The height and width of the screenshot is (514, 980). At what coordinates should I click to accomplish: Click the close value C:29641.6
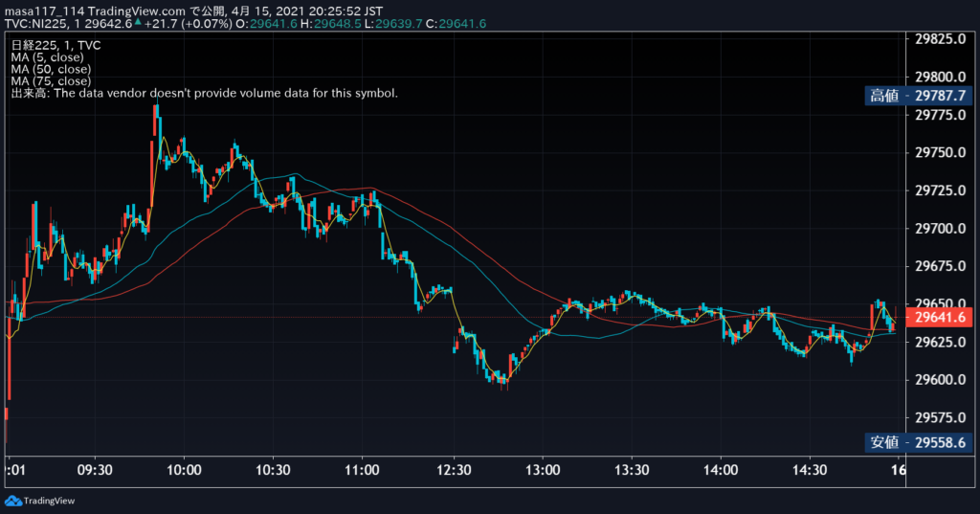[x=456, y=24]
